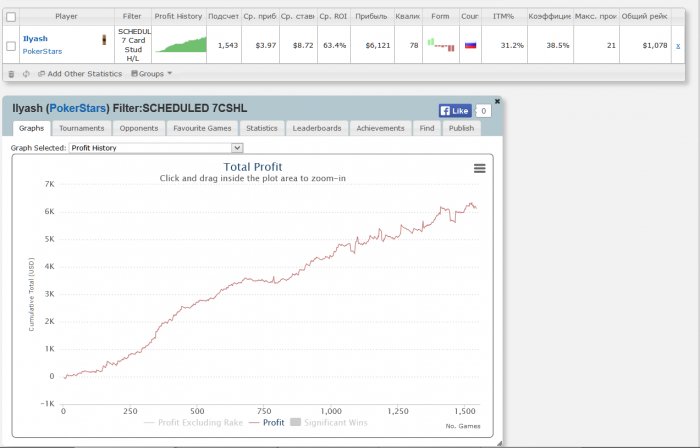
Task: Open the Find tab
Action: click(x=427, y=129)
